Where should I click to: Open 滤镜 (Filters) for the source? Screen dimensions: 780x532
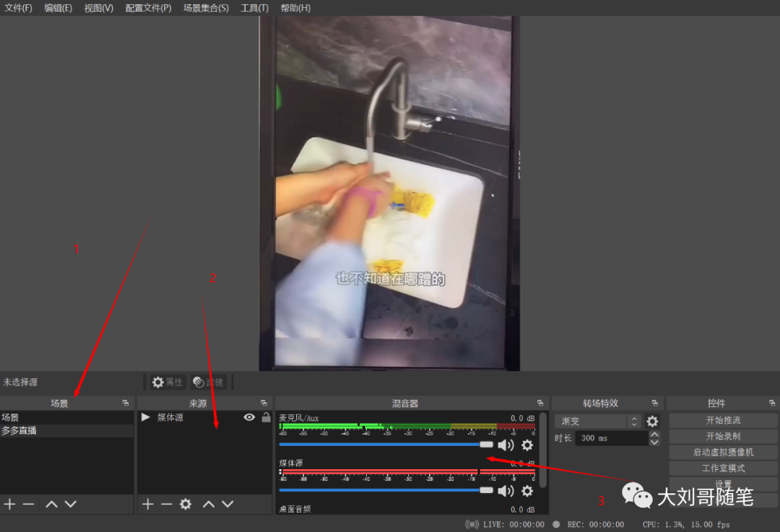[208, 382]
